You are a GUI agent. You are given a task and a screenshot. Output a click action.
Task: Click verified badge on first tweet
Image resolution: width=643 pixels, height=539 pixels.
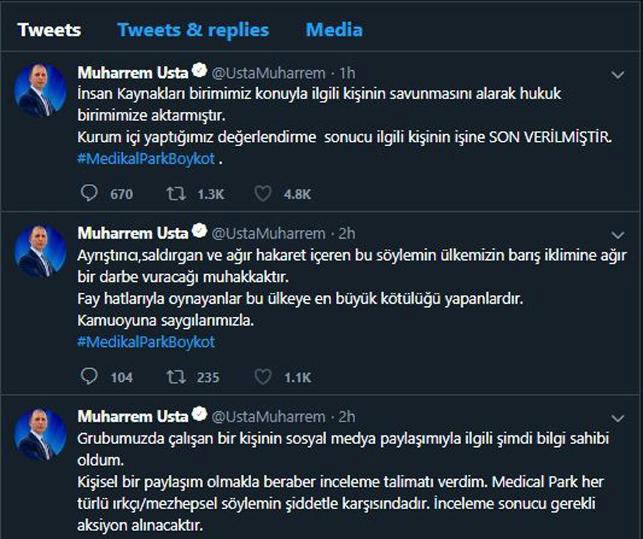(199, 72)
